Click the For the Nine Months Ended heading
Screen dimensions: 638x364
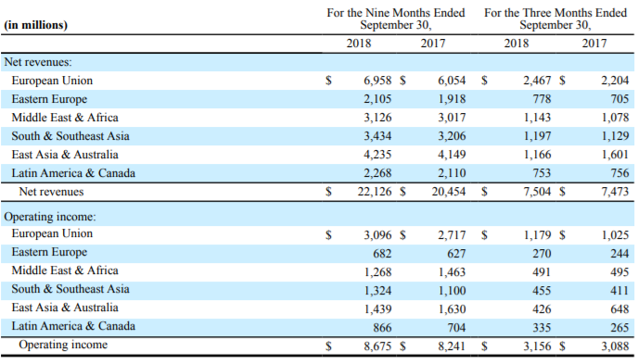tap(395, 13)
